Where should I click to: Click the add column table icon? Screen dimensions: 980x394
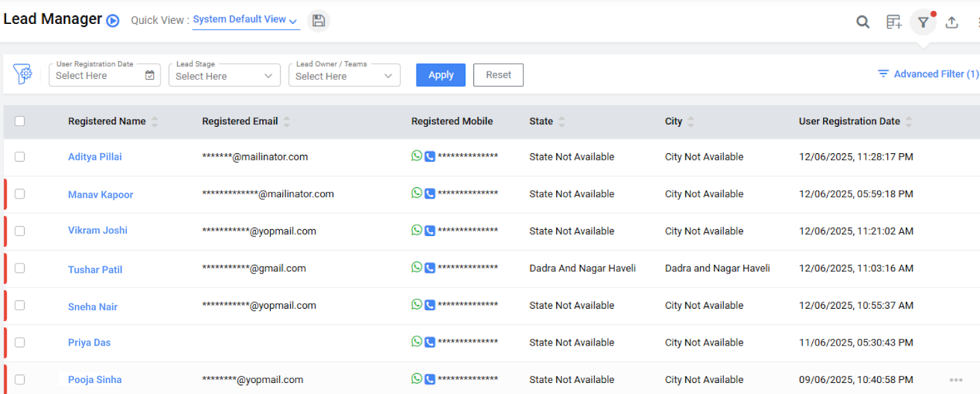(x=894, y=23)
